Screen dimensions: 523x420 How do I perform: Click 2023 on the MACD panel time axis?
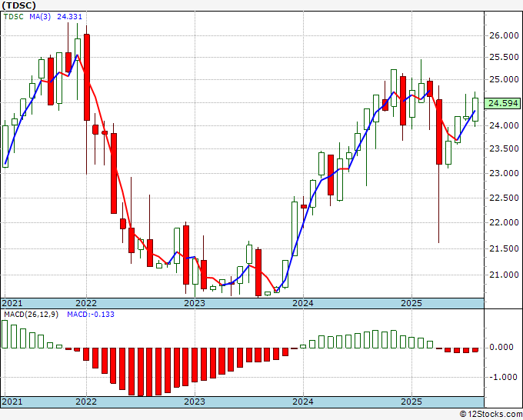[x=195, y=402]
